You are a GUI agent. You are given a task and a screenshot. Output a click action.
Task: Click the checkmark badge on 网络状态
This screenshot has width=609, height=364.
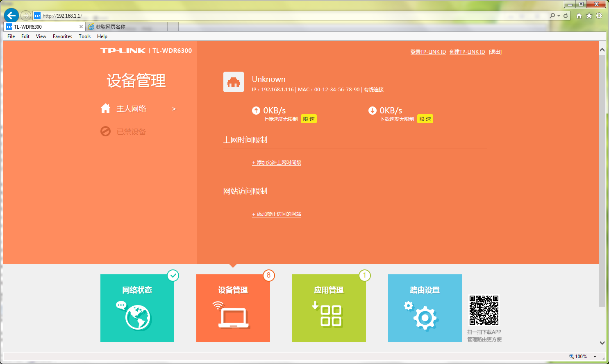coord(173,276)
